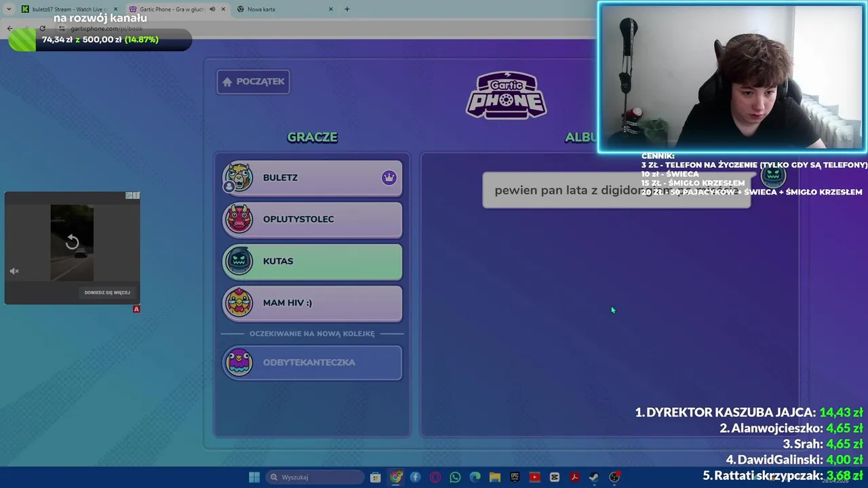Open the Windows Start menu
This screenshot has height=488, width=868.
tap(254, 477)
